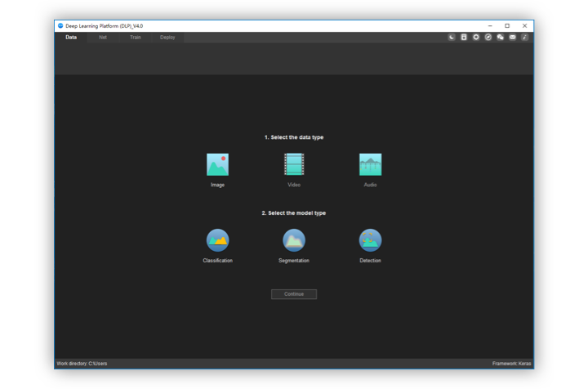Switch to the Deploy tab
588x389 pixels.
pyautogui.click(x=167, y=37)
